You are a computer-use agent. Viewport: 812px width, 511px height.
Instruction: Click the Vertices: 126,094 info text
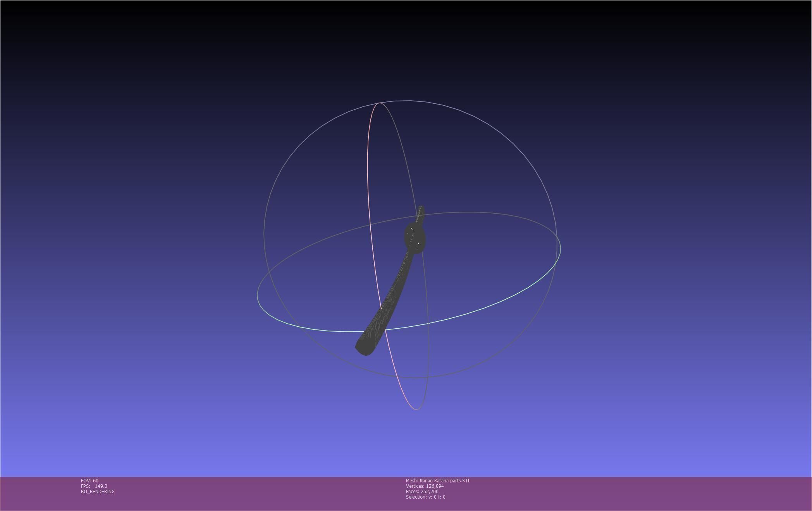point(425,486)
